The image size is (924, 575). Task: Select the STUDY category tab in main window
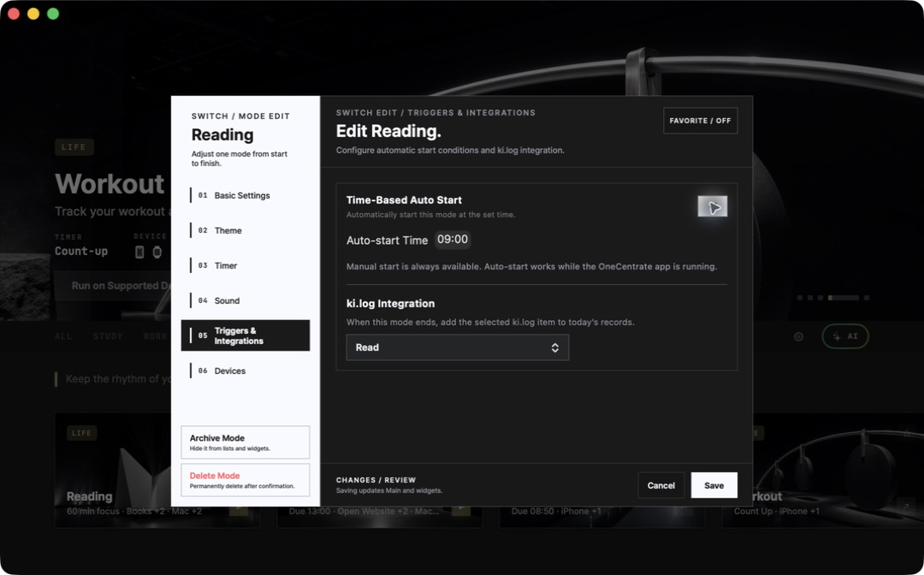pos(108,336)
